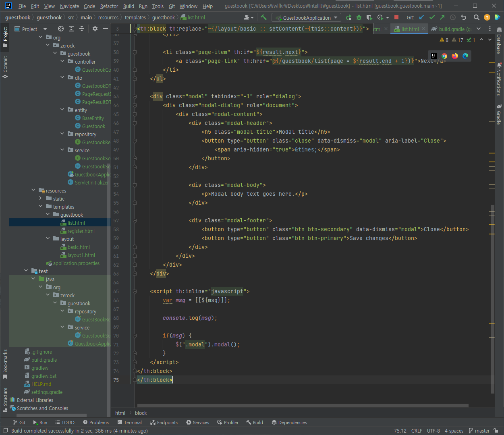Collapse the entity package
Screen dimensions: 504x435
click(x=62, y=110)
